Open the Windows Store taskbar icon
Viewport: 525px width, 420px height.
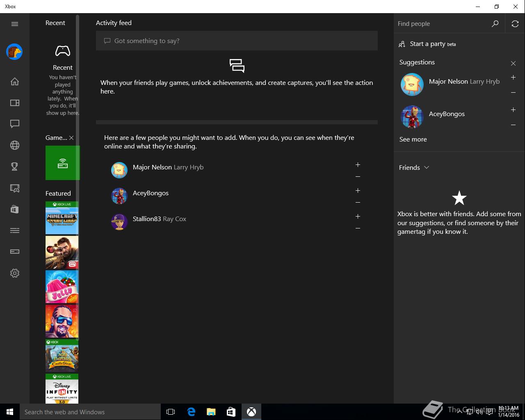231,412
